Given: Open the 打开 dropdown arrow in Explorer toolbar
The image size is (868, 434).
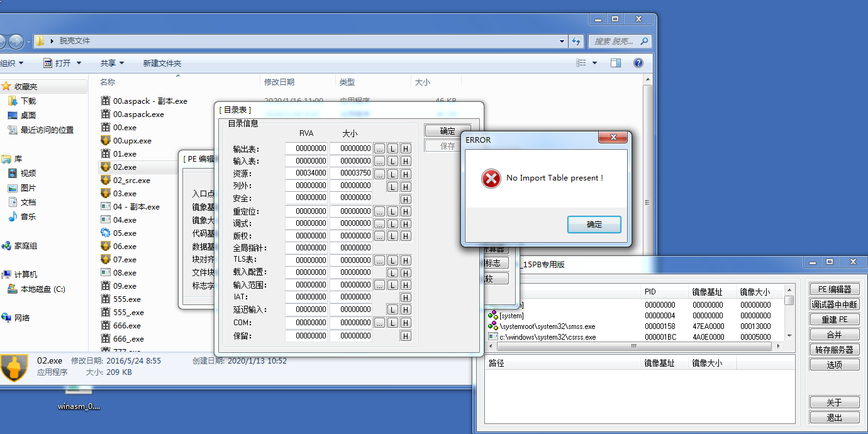Looking at the screenshot, I should click(x=79, y=63).
